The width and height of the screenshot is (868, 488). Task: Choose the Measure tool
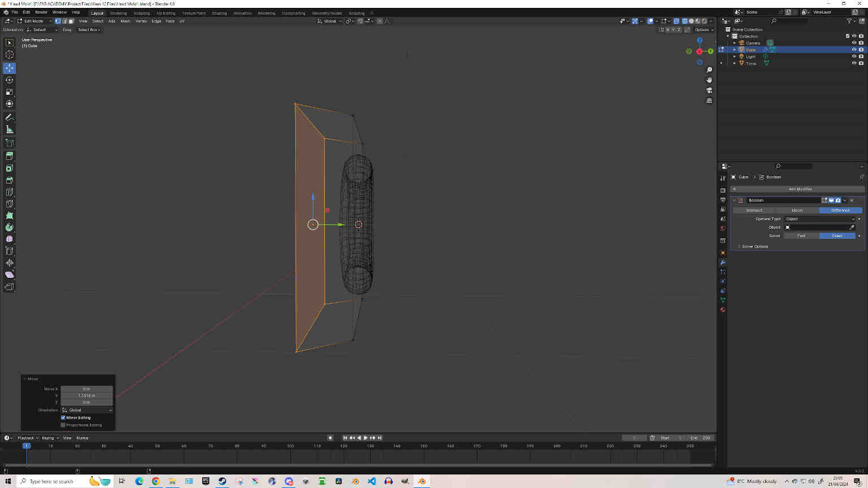pyautogui.click(x=10, y=129)
